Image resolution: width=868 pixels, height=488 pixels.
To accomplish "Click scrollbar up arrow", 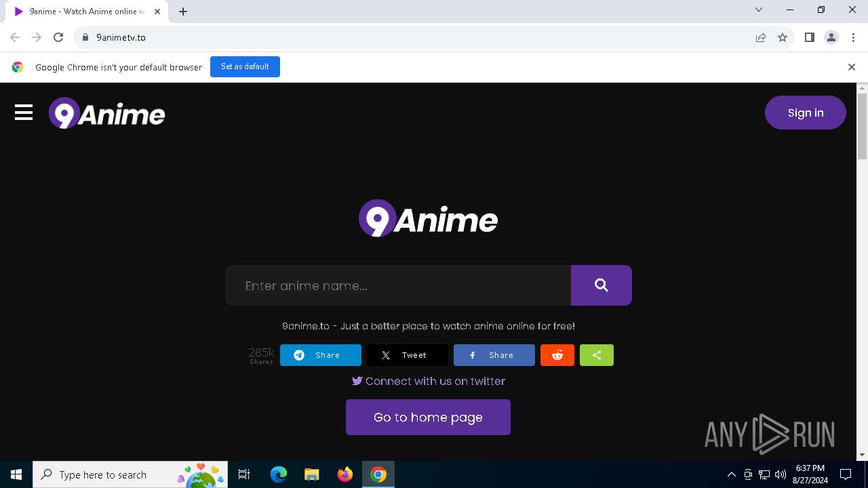I will (862, 88).
